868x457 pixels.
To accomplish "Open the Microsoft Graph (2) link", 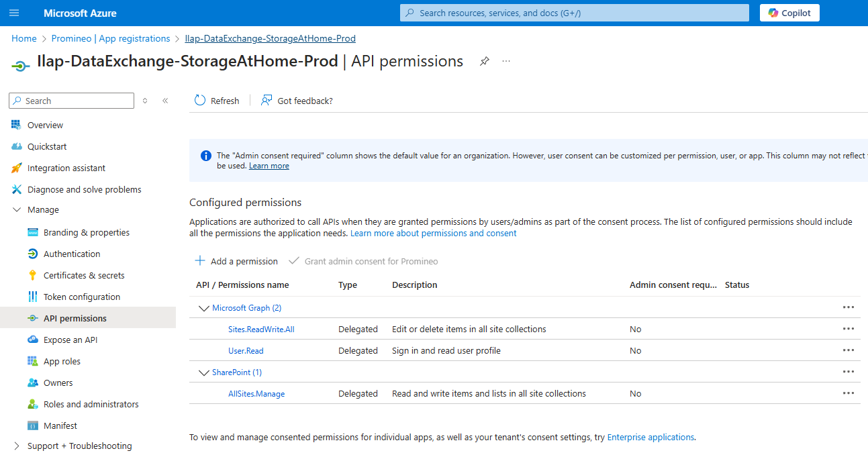I will pos(246,308).
